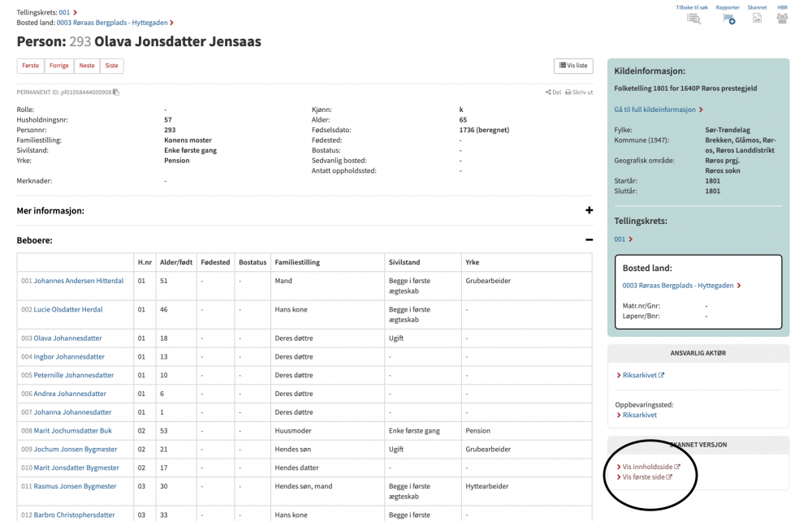This screenshot has width=812, height=521.
Task: Click external link icon beside Vis innholdsside
Action: (677, 467)
